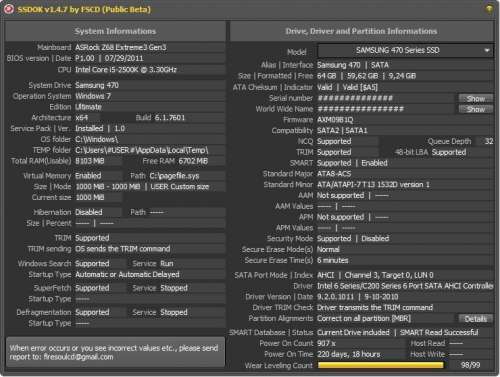Click the size value 64 GB

326,76
